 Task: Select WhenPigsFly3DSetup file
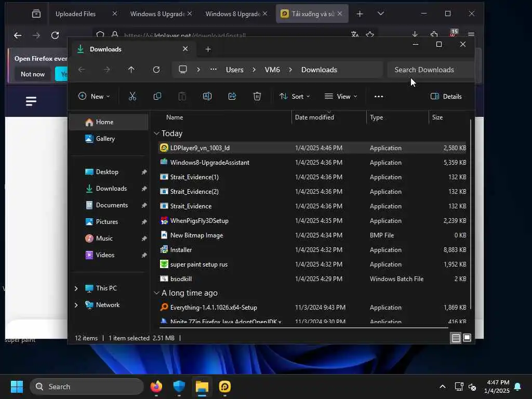click(312, 221)
